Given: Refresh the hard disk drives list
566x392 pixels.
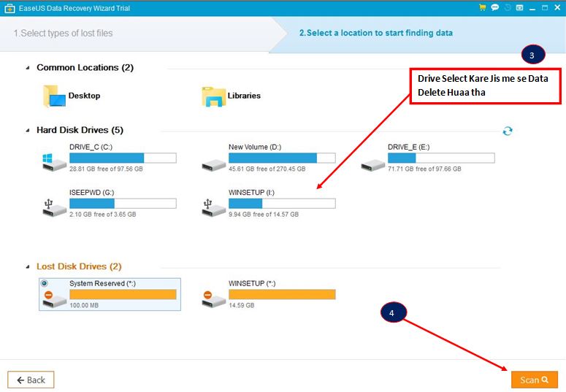Looking at the screenshot, I should pyautogui.click(x=508, y=131).
